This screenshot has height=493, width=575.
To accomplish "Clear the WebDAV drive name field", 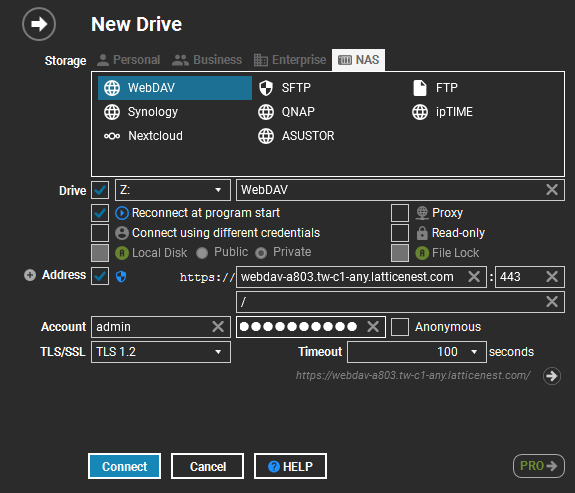I will 552,190.
